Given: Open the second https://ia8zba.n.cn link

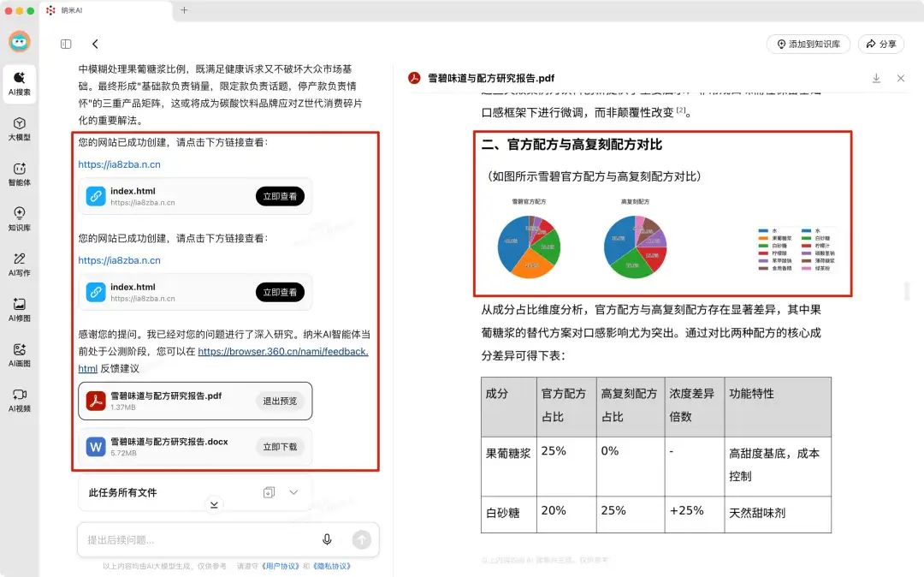Looking at the screenshot, I should click(x=120, y=260).
